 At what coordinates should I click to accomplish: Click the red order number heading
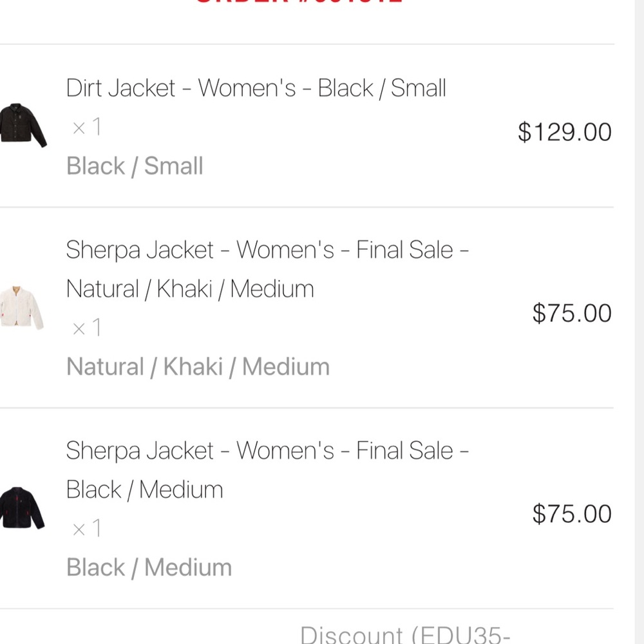[x=299, y=2]
